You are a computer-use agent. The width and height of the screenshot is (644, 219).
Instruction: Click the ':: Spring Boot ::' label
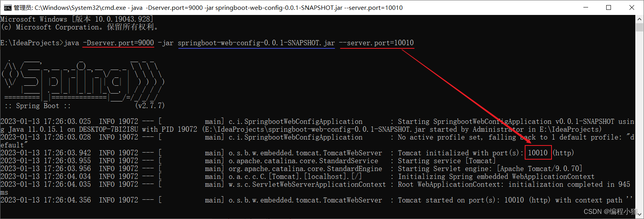pos(37,106)
